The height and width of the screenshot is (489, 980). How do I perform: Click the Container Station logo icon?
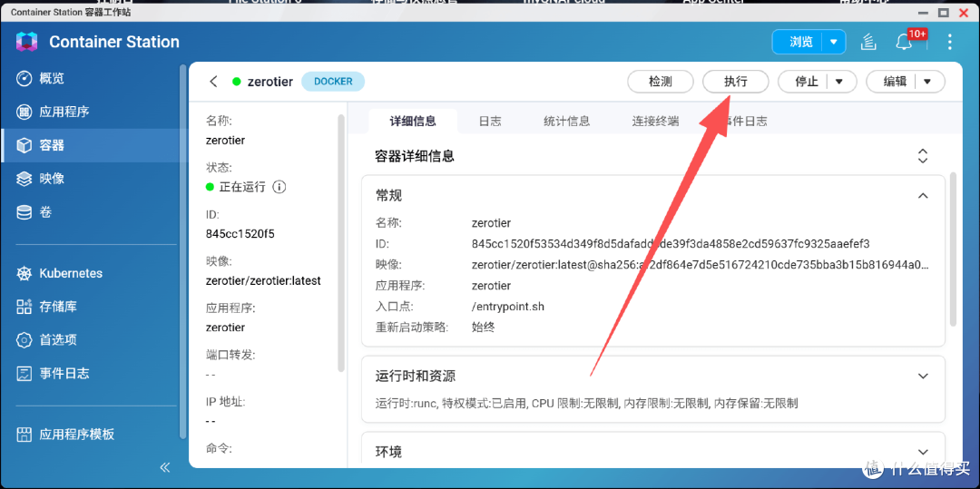pos(27,42)
